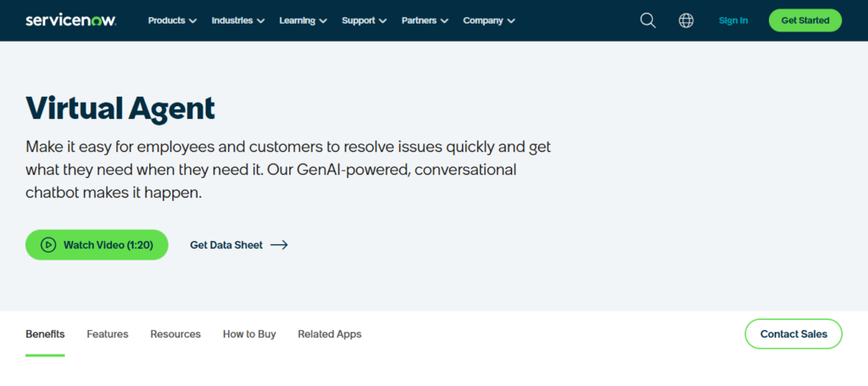
Task: Click the Sign In link
Action: 733,20
